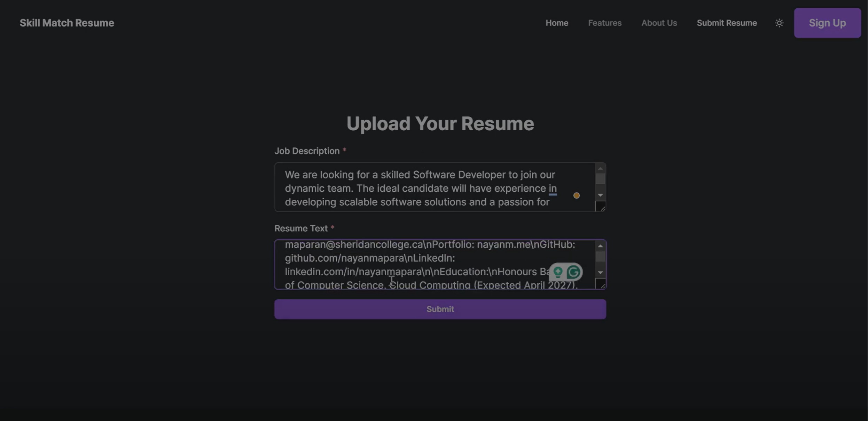The height and width of the screenshot is (421, 868).
Task: Select the About Us nav link
Action: pyautogui.click(x=659, y=23)
